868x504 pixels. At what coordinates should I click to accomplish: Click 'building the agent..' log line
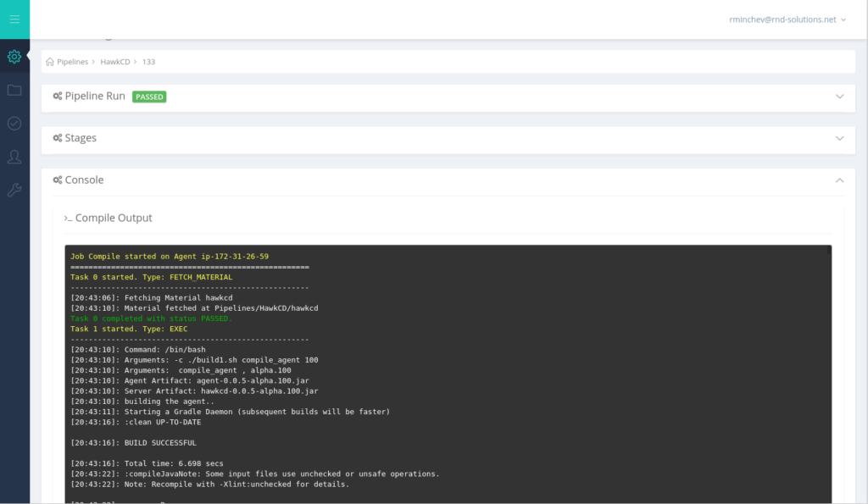[142, 402]
